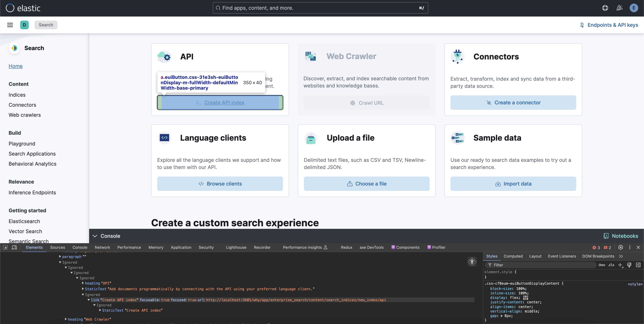
Task: Switch to the DevTools Application tab
Action: (181, 247)
